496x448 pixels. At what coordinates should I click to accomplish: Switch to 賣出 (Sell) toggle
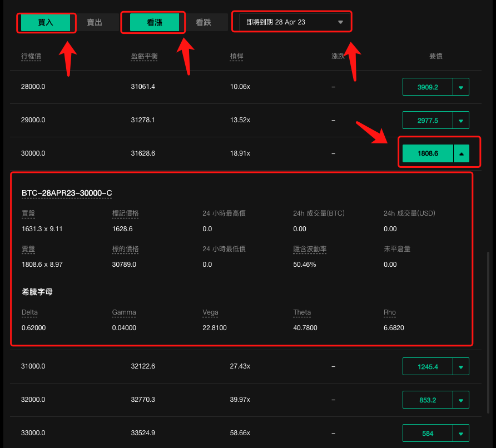(95, 22)
